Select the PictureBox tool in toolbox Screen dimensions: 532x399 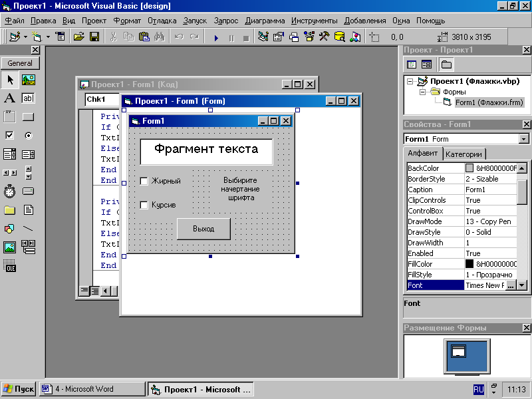(29, 80)
